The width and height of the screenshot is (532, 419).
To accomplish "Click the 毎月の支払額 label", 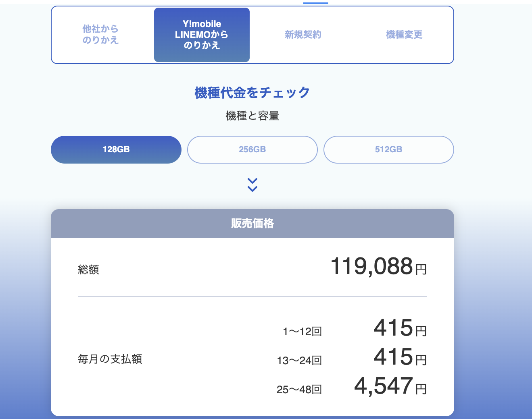I will click(110, 359).
